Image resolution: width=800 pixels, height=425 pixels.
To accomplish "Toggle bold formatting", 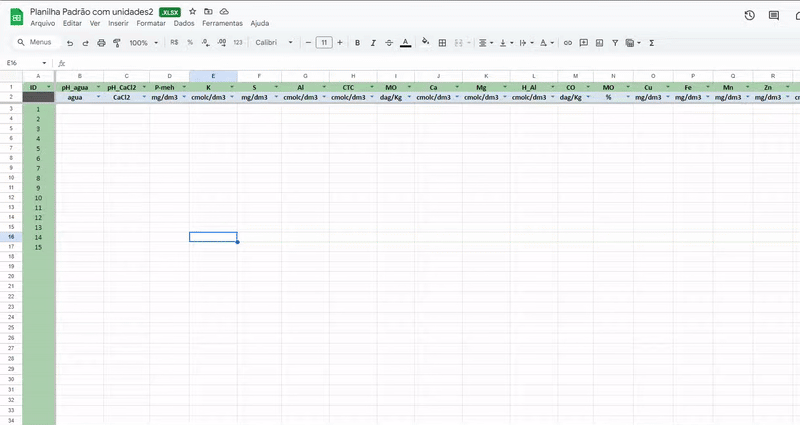I will pyautogui.click(x=357, y=43).
